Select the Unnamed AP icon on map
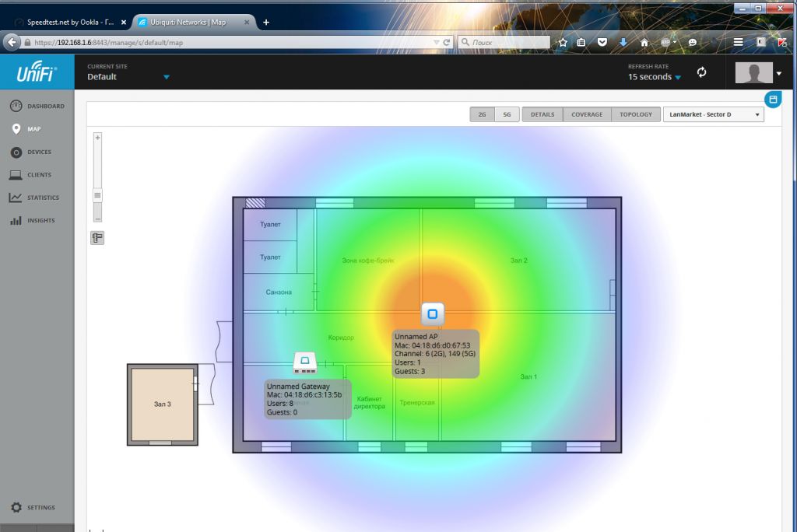 pyautogui.click(x=433, y=314)
